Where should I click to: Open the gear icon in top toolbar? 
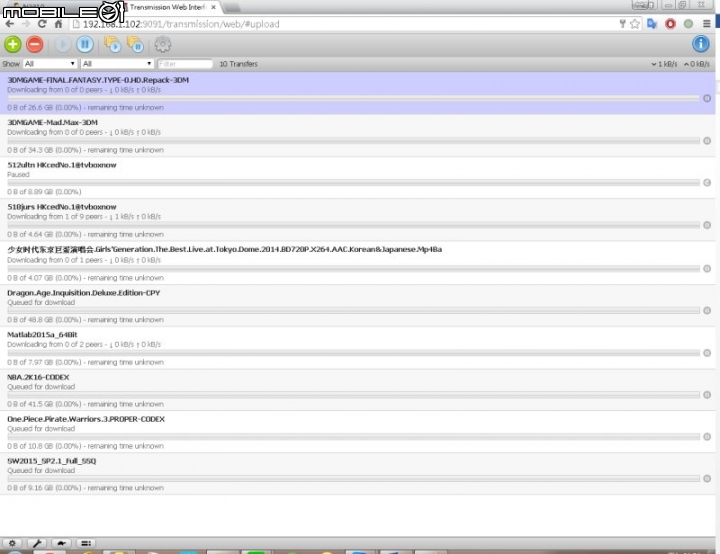coord(163,45)
